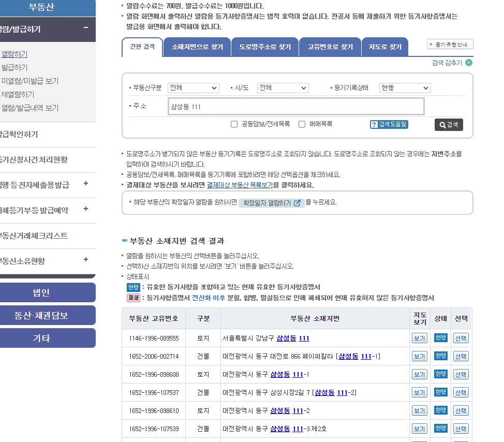Viewport: 504px width, 442px height.
Task: Click the 주소 input containing 삼성동 111
Action: [x=296, y=107]
